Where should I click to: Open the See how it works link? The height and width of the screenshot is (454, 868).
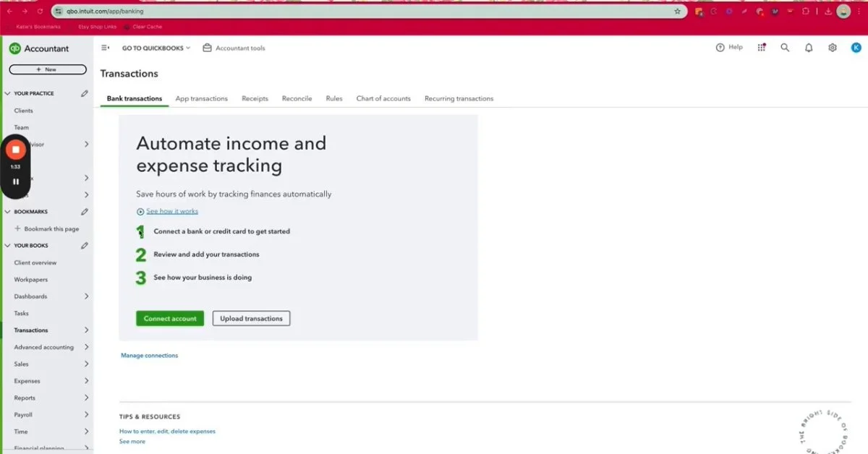coord(172,211)
